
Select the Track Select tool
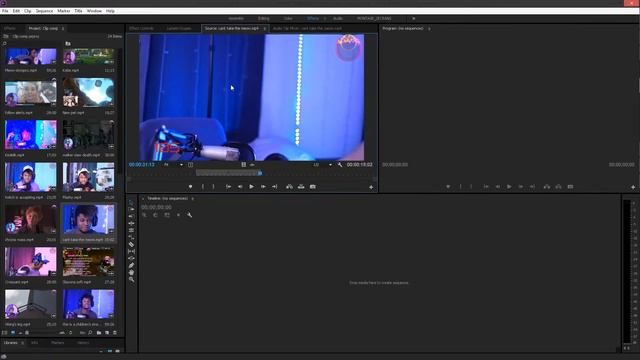tap(131, 209)
